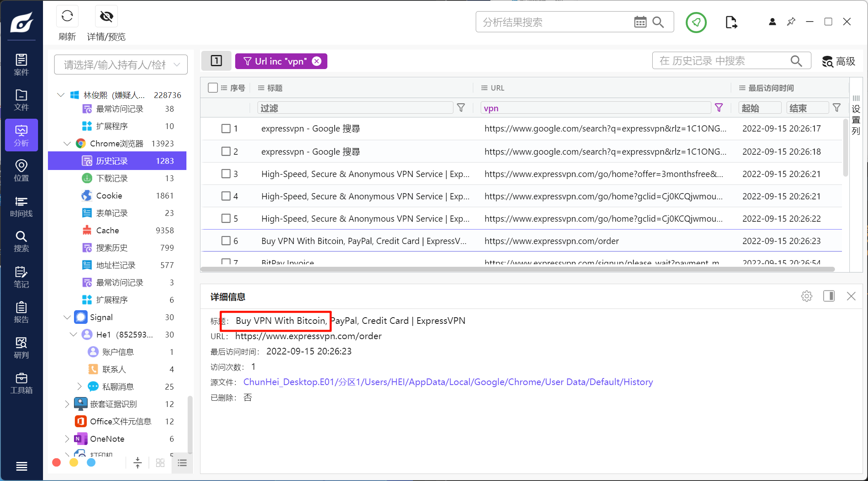Select the Cookie tree item

click(109, 196)
